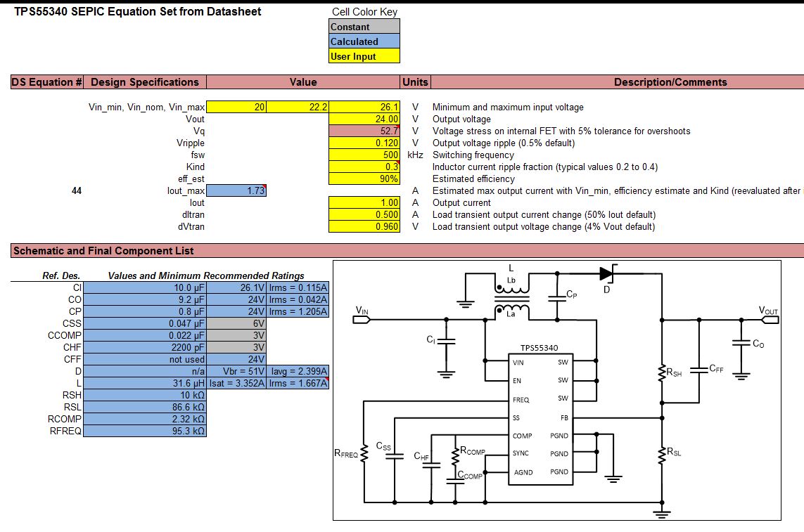This screenshot has width=804, height=532.
Task: Select the CI Irms = 0.115A cell
Action: pyautogui.click(x=298, y=287)
